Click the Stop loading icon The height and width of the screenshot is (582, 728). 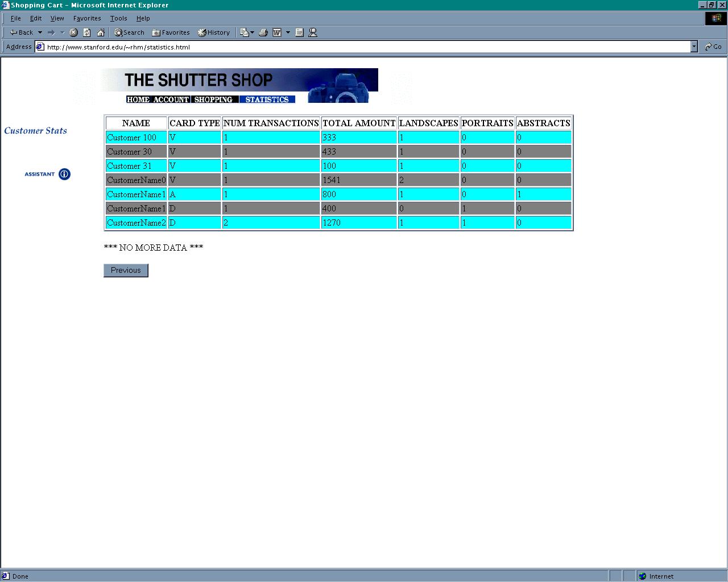(73, 32)
